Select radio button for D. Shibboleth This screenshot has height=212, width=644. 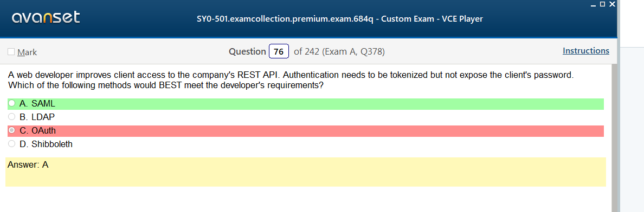click(x=11, y=144)
